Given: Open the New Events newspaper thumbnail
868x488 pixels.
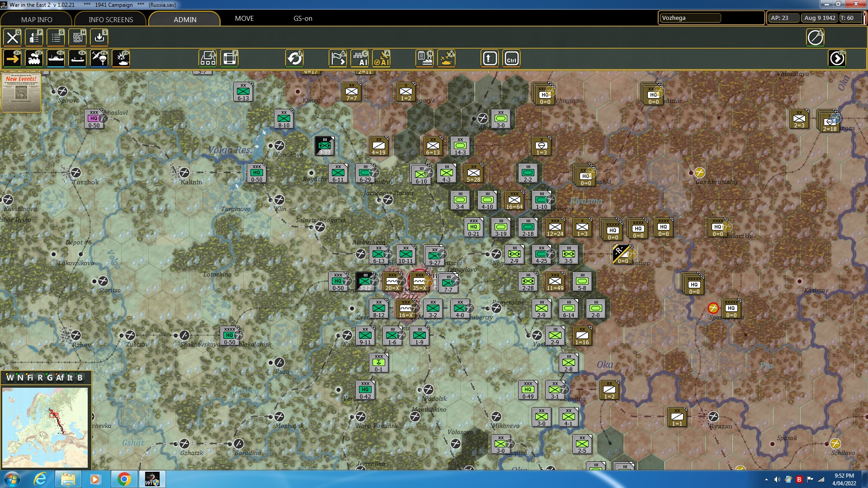Looking at the screenshot, I should click(x=21, y=93).
